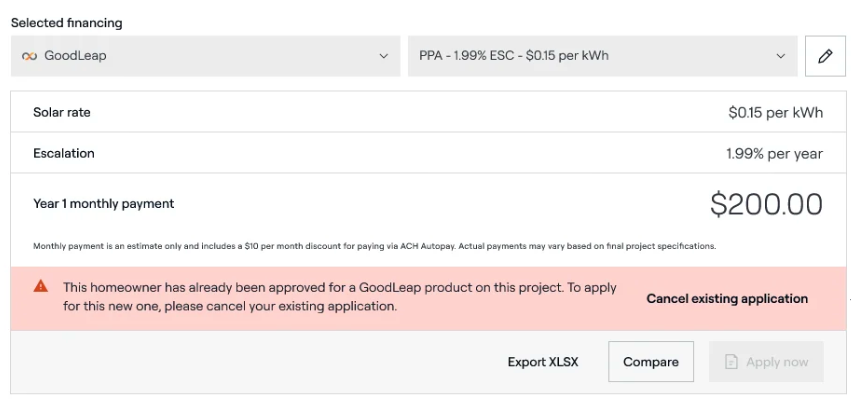Click the 1.99% per year value
The image size is (851, 413).
pyautogui.click(x=774, y=154)
